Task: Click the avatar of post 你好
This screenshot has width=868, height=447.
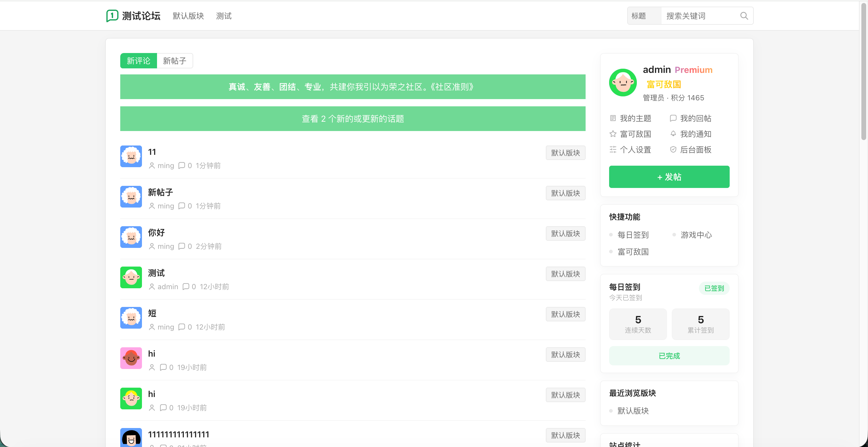Action: point(131,237)
